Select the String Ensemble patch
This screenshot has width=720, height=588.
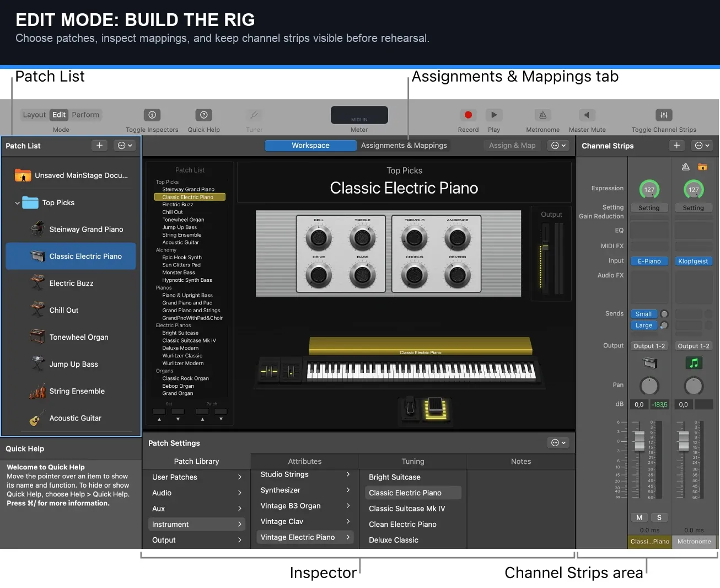pyautogui.click(x=71, y=392)
